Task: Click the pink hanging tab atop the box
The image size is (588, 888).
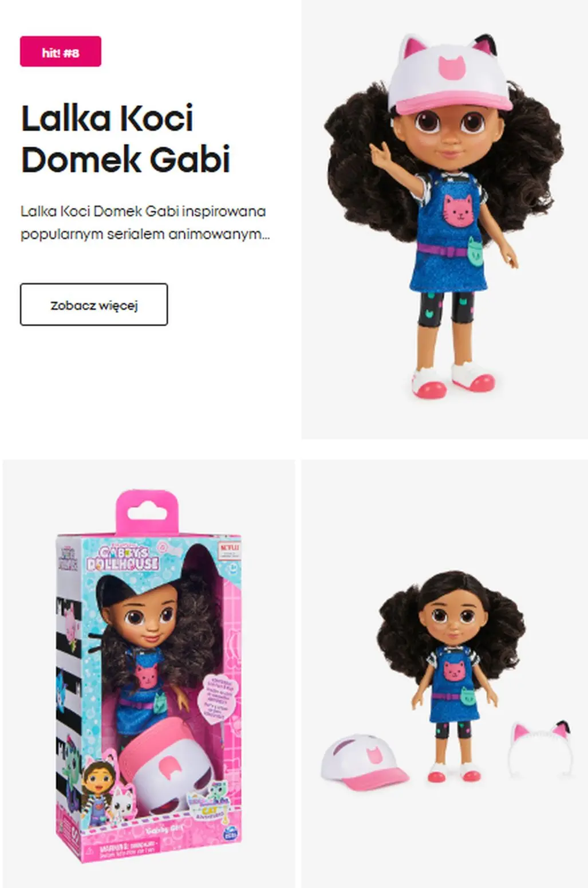Action: coord(147,512)
